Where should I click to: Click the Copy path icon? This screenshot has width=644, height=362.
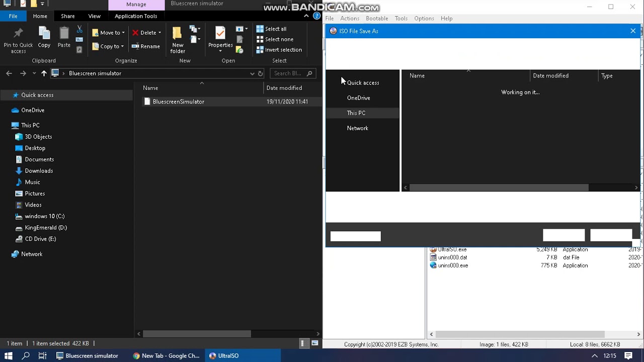(x=79, y=40)
